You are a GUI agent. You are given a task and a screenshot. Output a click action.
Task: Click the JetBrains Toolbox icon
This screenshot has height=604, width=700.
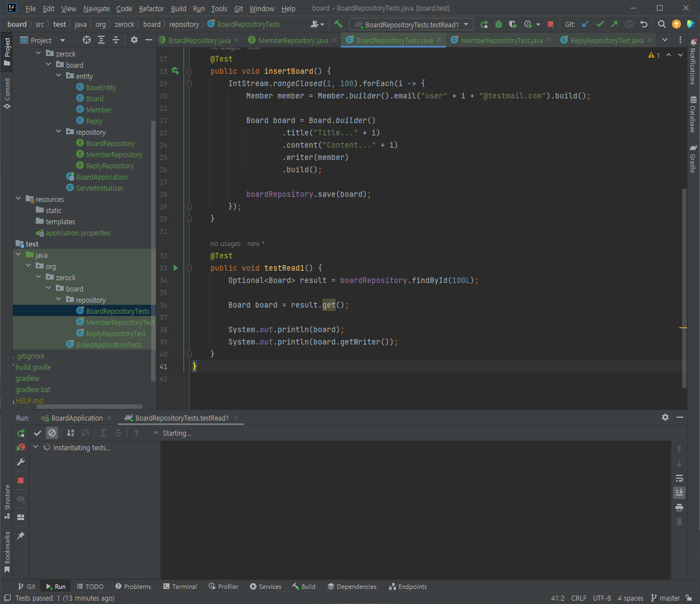tap(690, 24)
